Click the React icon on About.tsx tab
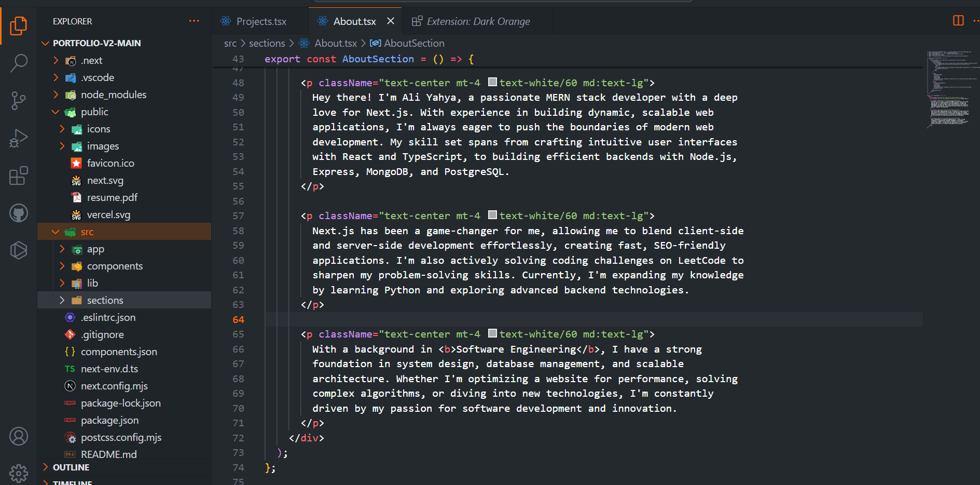The height and width of the screenshot is (485, 980). click(x=323, y=21)
